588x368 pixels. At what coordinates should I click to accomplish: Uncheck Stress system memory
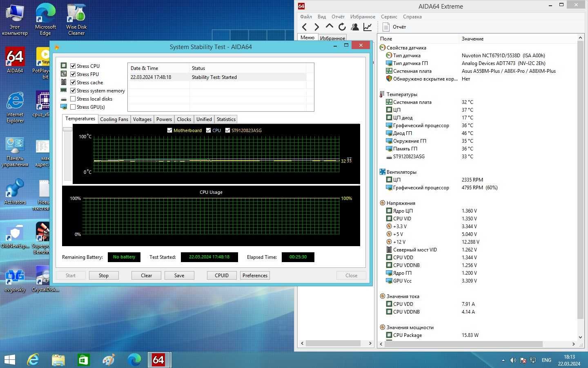(x=73, y=90)
